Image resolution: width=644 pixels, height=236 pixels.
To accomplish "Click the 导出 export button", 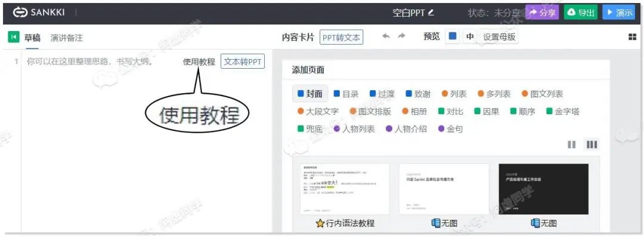I will (x=581, y=13).
